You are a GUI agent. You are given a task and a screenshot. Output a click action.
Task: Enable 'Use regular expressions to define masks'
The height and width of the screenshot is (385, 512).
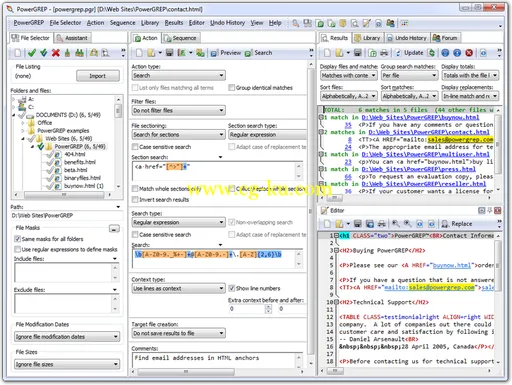coord(17,249)
